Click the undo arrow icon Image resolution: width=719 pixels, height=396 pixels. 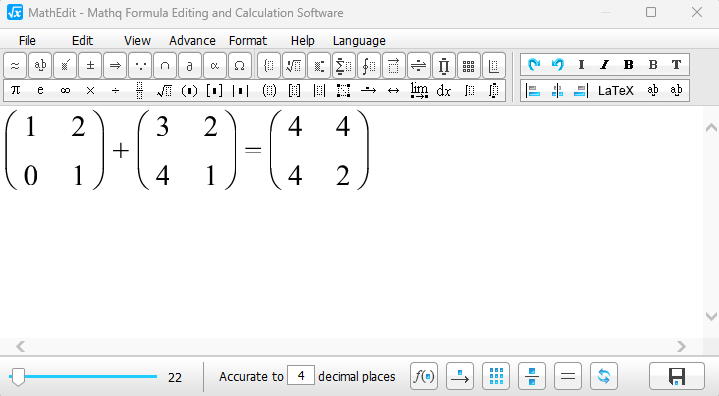click(x=558, y=65)
